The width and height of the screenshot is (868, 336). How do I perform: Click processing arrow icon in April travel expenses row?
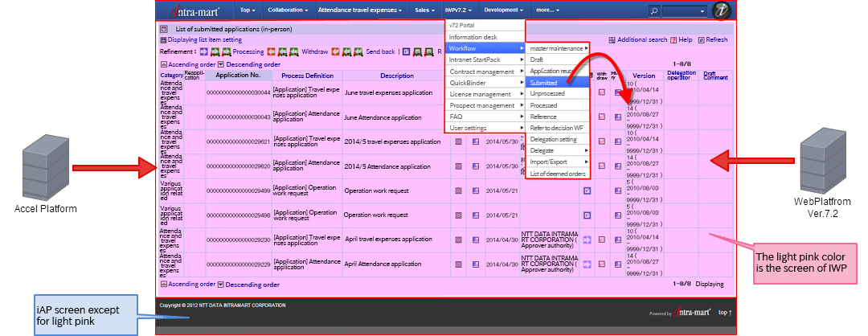pyautogui.click(x=588, y=240)
